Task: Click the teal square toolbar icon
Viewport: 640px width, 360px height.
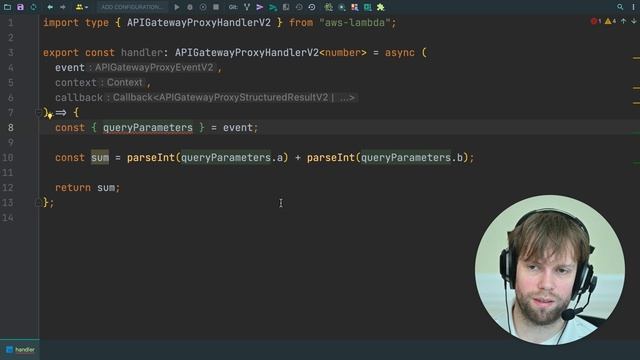Action: (x=367, y=7)
